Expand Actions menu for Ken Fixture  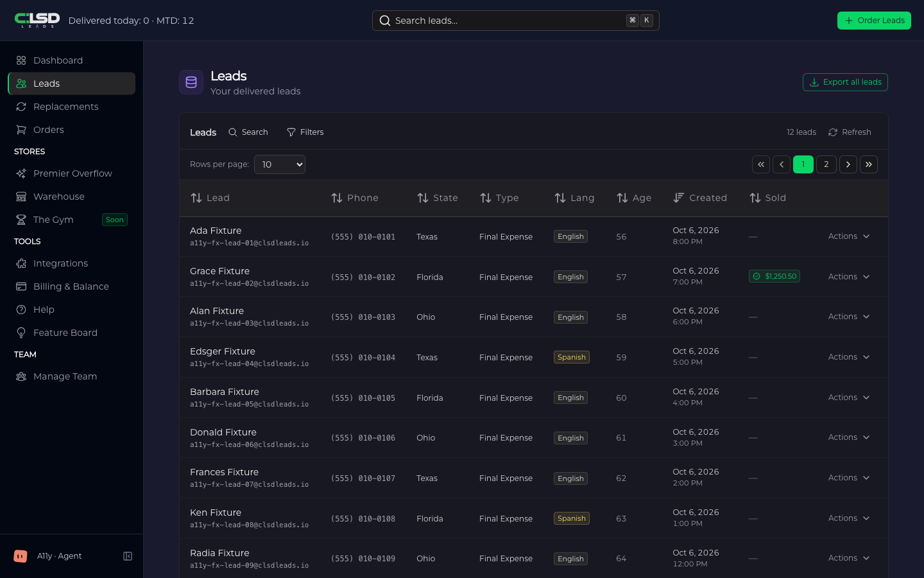(849, 518)
